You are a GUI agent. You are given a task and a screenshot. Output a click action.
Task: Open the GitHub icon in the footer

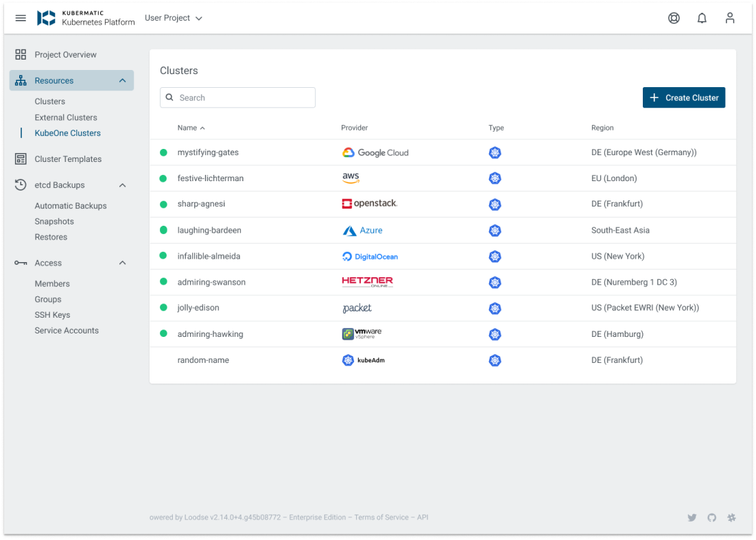point(711,517)
